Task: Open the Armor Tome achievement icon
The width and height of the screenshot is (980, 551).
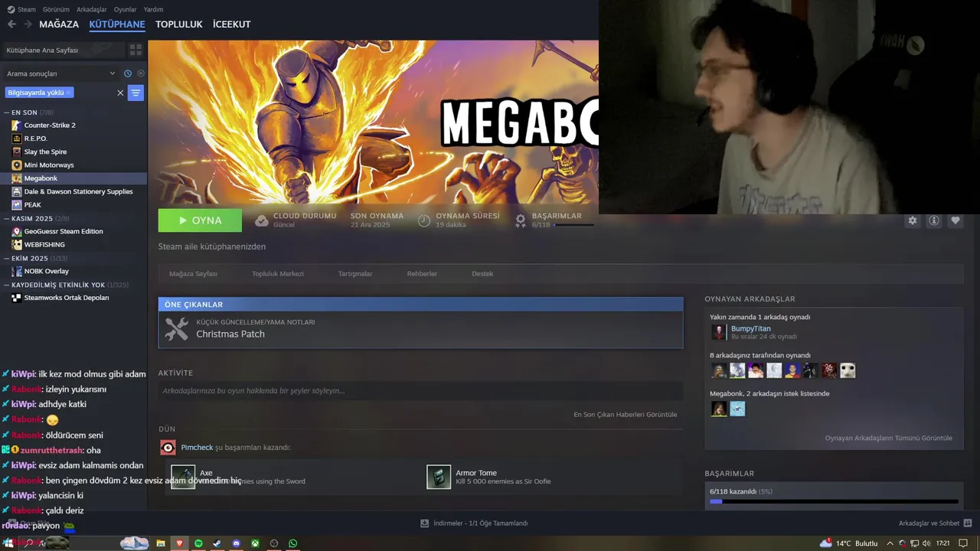Action: (439, 477)
